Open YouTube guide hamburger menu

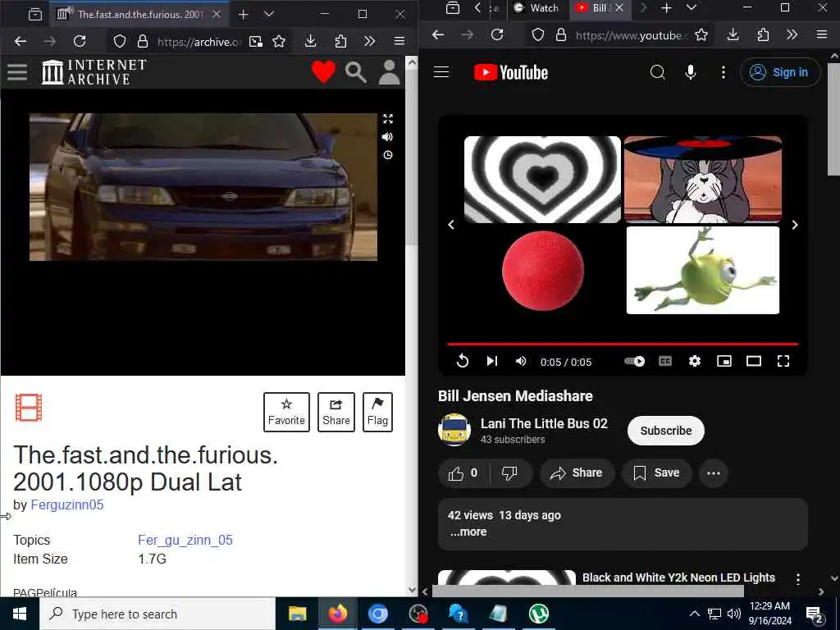tap(441, 72)
